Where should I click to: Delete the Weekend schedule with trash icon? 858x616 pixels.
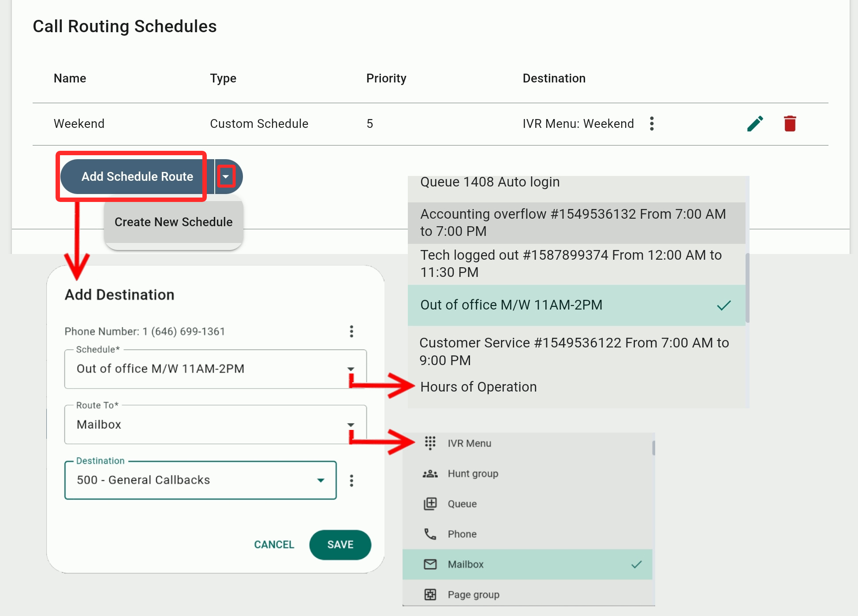pos(790,124)
